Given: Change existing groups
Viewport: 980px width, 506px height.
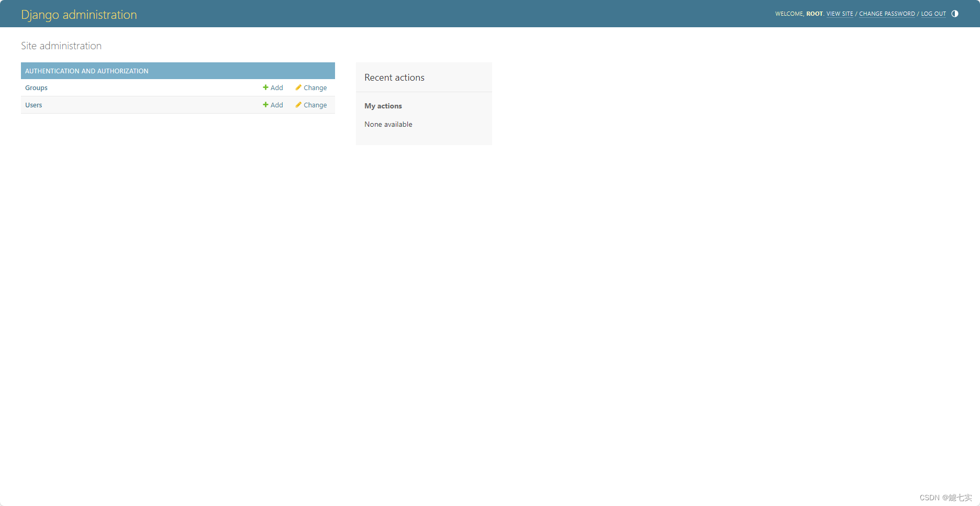Looking at the screenshot, I should pyautogui.click(x=311, y=87).
